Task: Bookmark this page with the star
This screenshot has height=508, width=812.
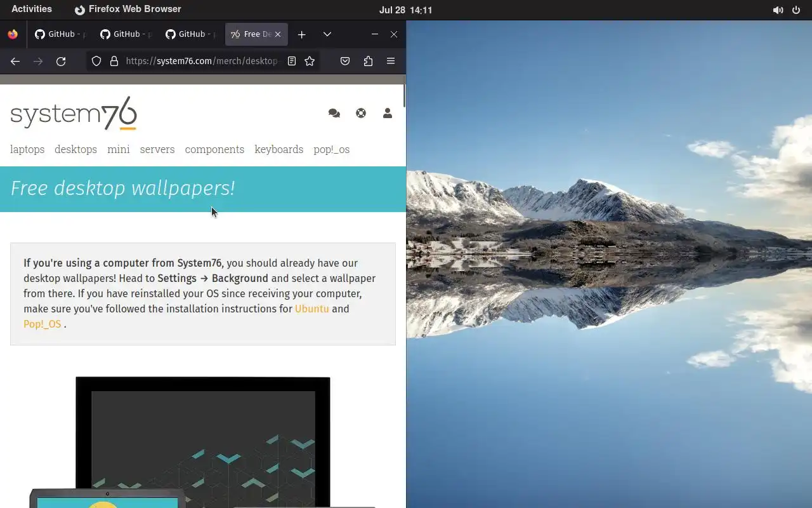Action: pyautogui.click(x=310, y=61)
